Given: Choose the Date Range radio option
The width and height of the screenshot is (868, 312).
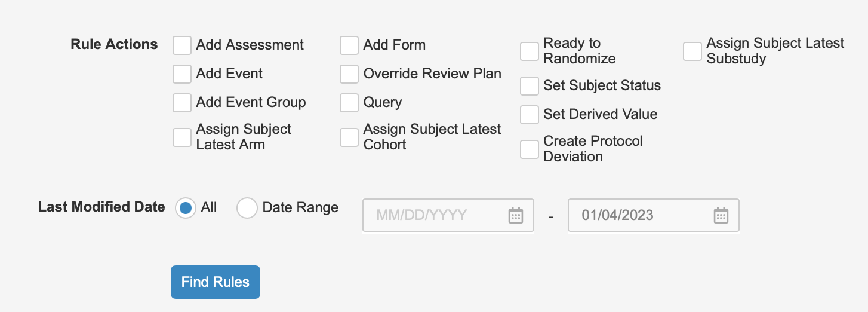Looking at the screenshot, I should pyautogui.click(x=247, y=208).
